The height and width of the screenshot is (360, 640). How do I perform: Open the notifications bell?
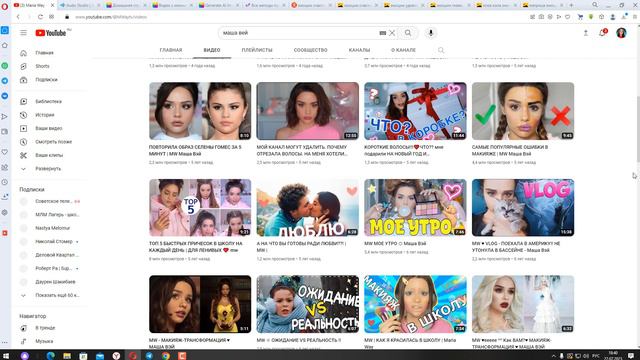coord(603,33)
